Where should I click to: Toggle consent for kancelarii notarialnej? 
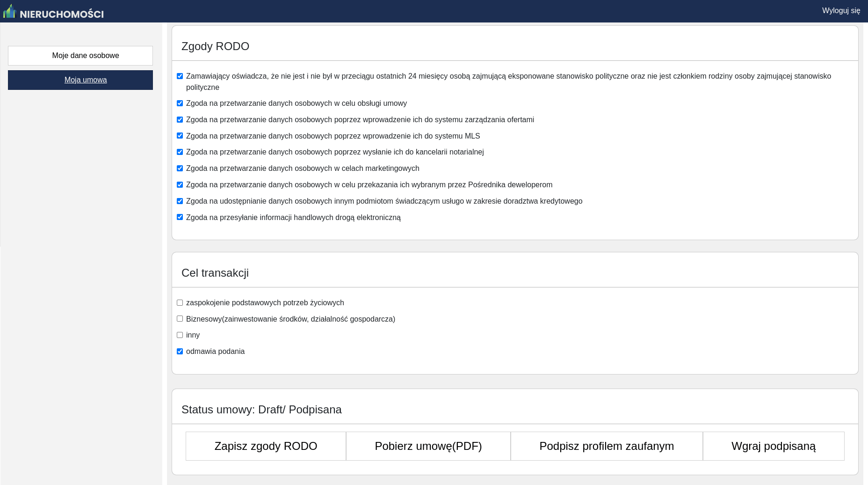coord(180,152)
